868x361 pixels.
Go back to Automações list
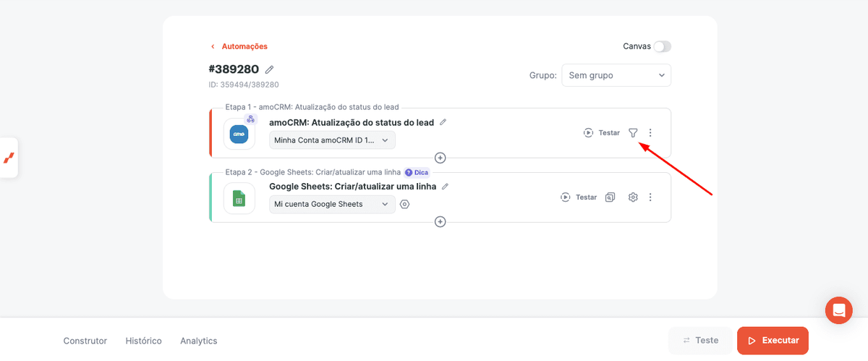pos(239,46)
